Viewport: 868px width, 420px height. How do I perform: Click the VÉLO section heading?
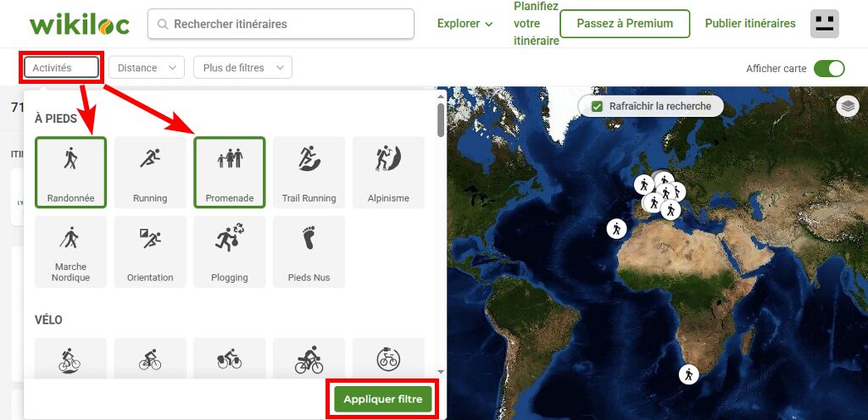point(48,320)
